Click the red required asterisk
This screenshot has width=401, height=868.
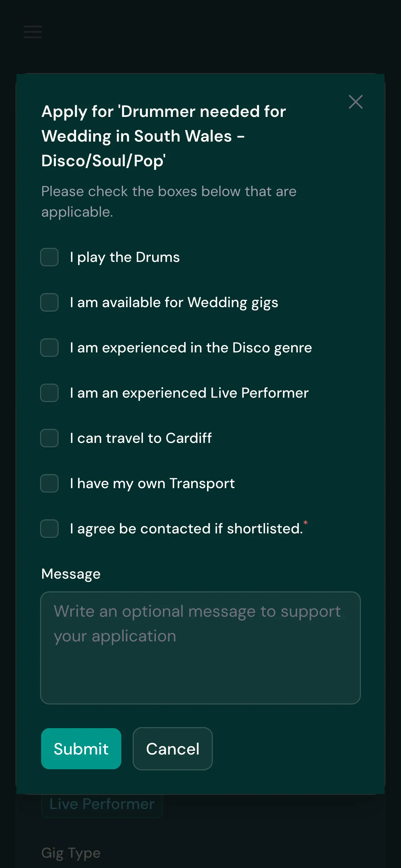[305, 523]
